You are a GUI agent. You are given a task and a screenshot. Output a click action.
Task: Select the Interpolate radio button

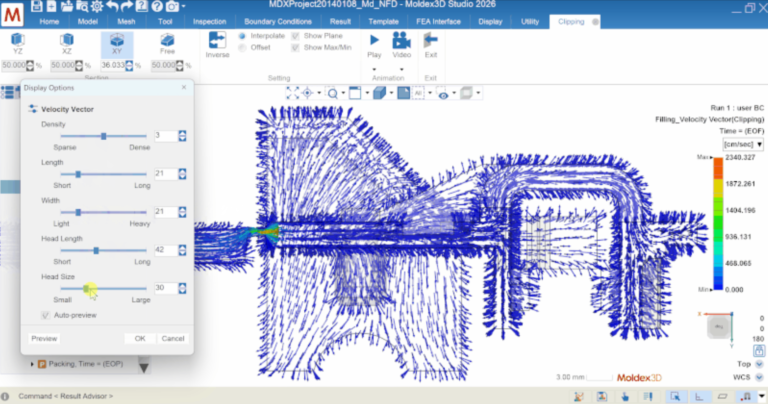242,36
